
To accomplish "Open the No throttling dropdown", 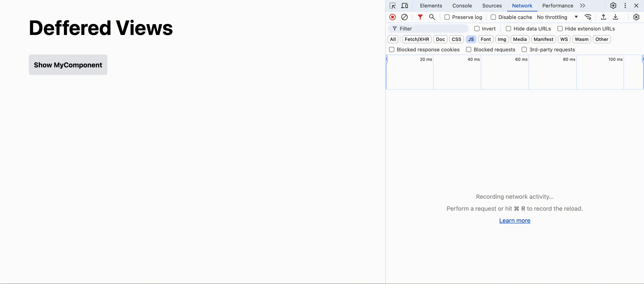I will [557, 17].
